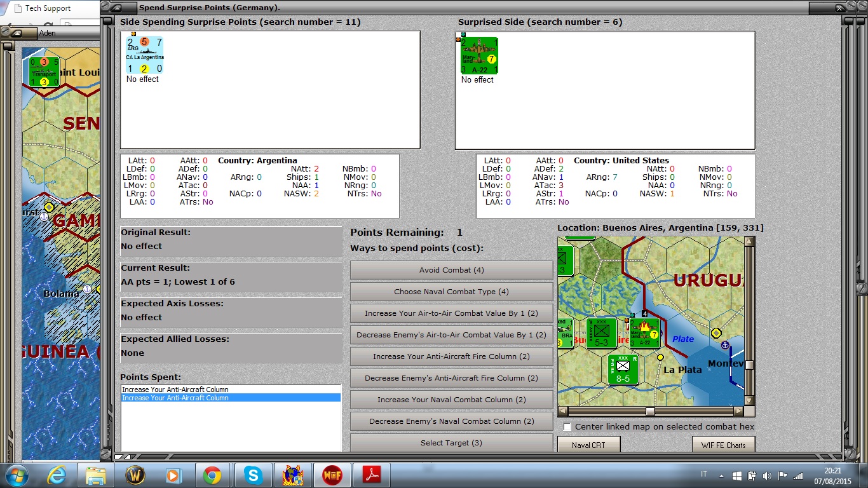Screen dimensions: 868x488
Task: Open the WIF FE Charts
Action: point(723,445)
